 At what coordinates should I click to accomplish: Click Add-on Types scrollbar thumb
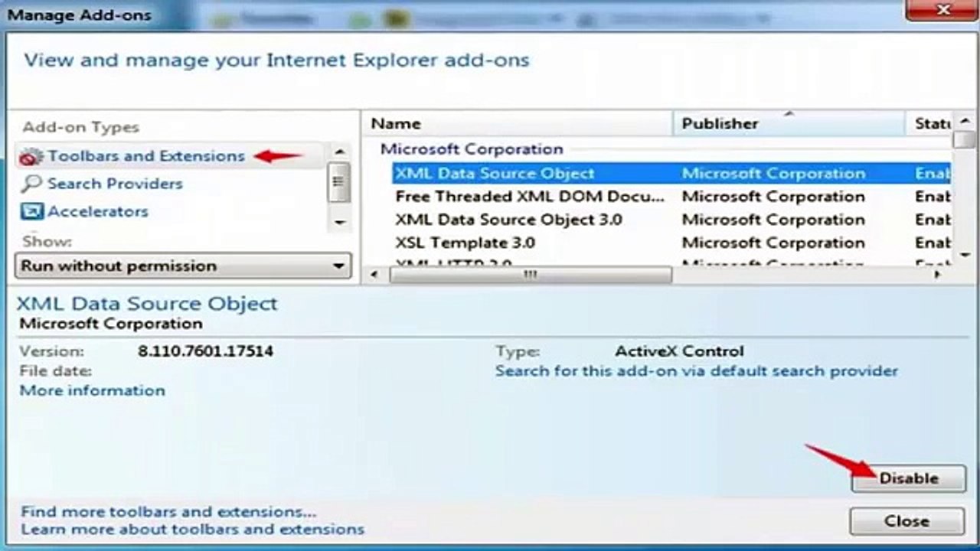click(339, 183)
